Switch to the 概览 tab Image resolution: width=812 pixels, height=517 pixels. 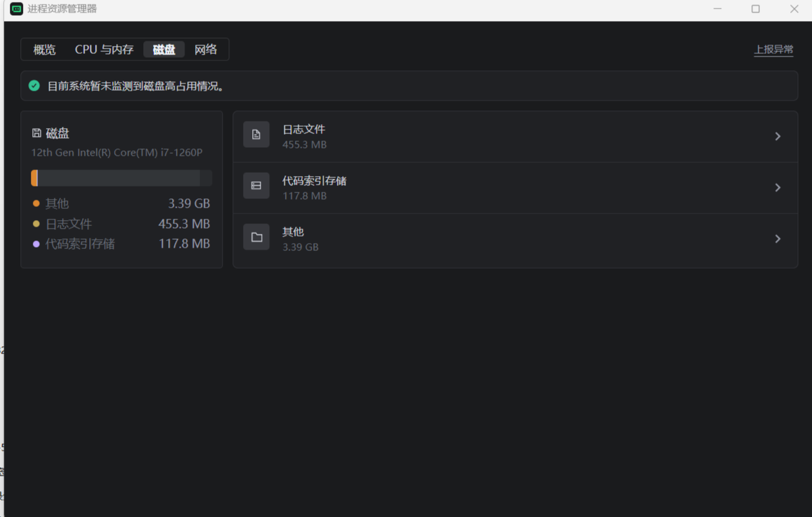(x=45, y=50)
